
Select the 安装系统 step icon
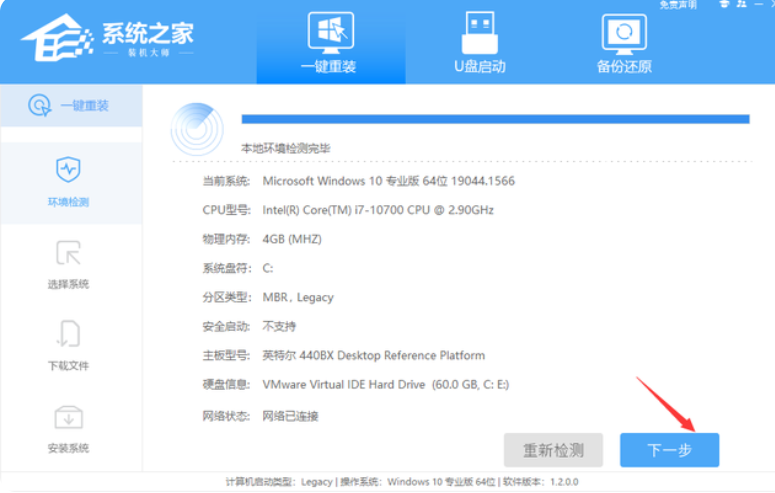click(x=68, y=416)
